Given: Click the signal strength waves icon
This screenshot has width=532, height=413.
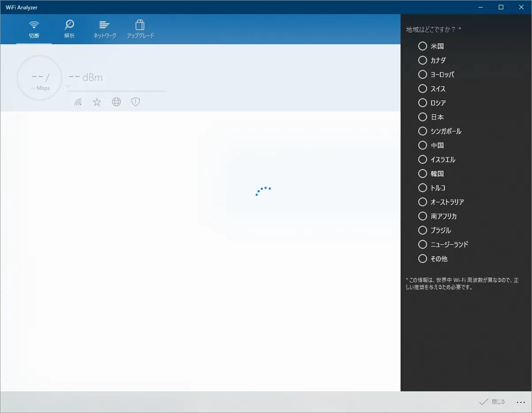Looking at the screenshot, I should (78, 102).
